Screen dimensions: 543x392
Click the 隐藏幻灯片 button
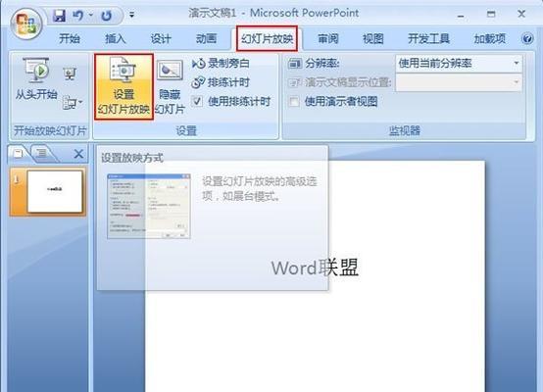(170, 87)
